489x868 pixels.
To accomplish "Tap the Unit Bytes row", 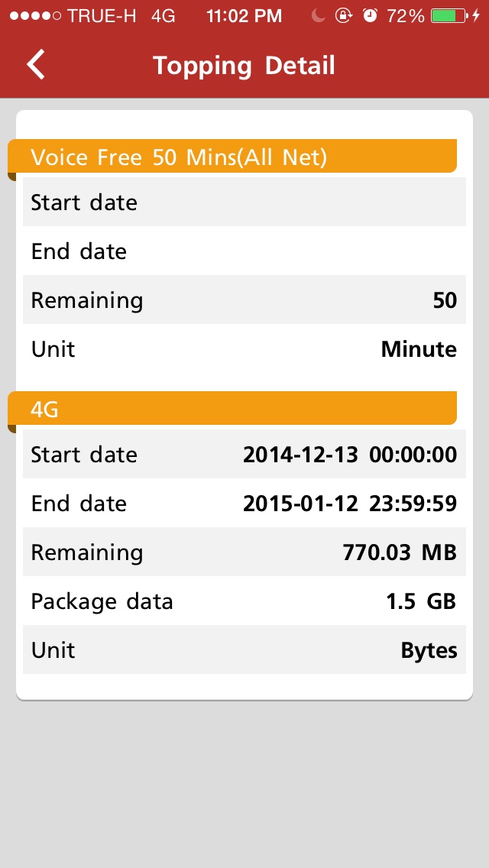I will 244,650.
